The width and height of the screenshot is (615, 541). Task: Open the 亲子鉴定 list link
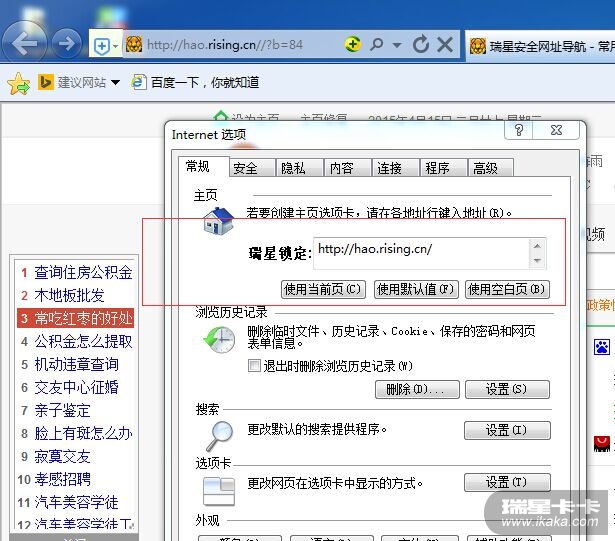click(x=62, y=410)
